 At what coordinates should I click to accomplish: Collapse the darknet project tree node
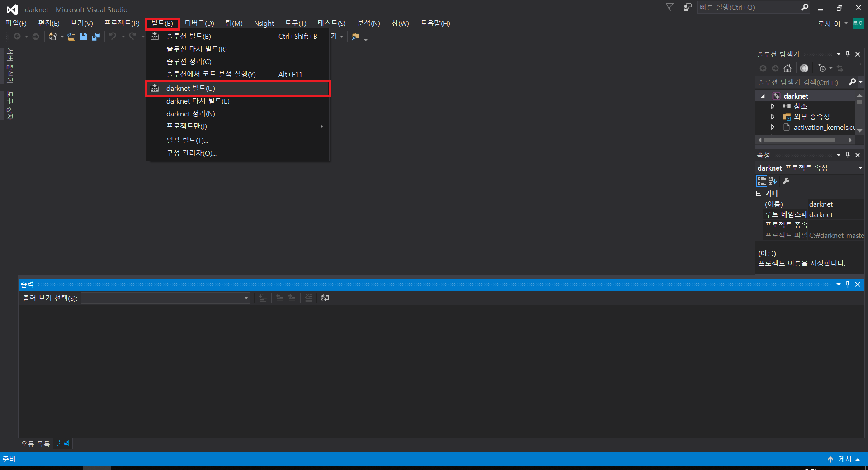click(x=763, y=96)
